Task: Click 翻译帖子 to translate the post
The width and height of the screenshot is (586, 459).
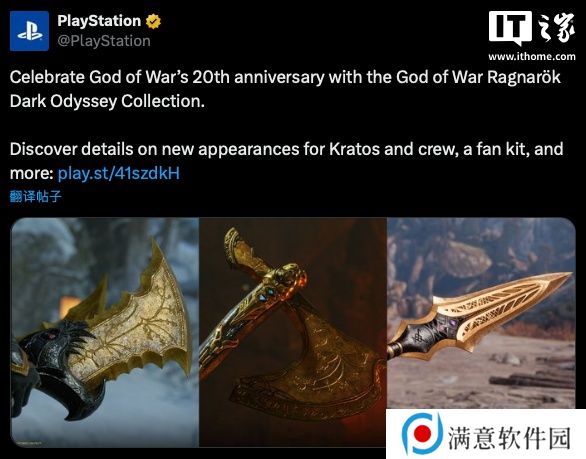Action: 36,196
